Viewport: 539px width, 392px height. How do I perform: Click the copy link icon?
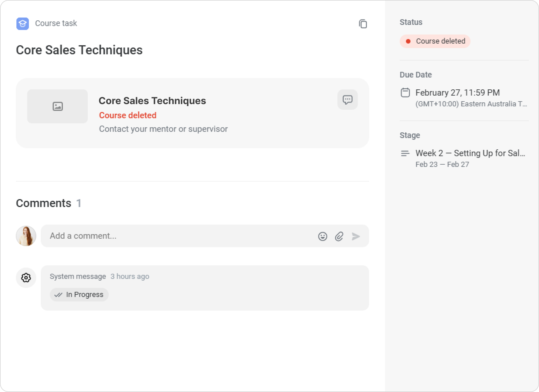click(x=363, y=24)
